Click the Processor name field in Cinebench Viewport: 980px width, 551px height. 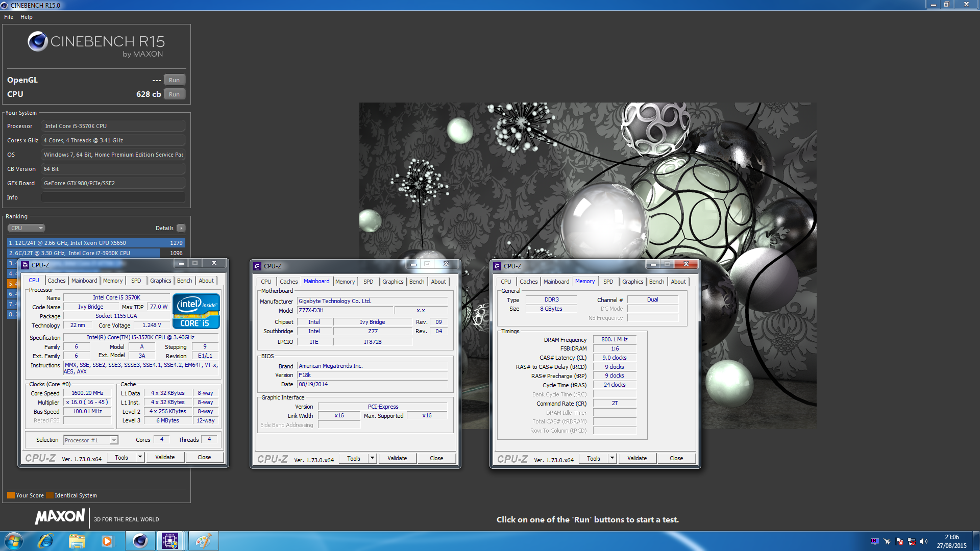pos(113,126)
